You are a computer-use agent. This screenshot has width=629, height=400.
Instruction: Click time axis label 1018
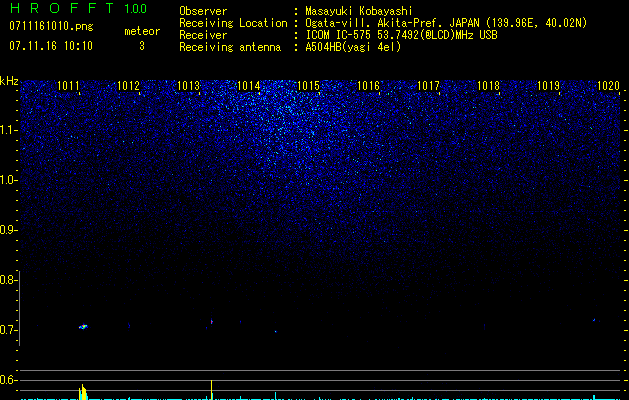[489, 86]
